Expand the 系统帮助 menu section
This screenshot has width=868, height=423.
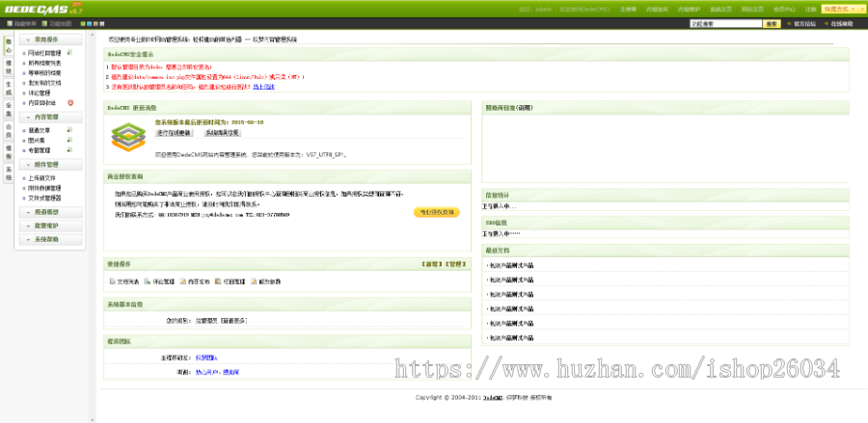(x=51, y=239)
